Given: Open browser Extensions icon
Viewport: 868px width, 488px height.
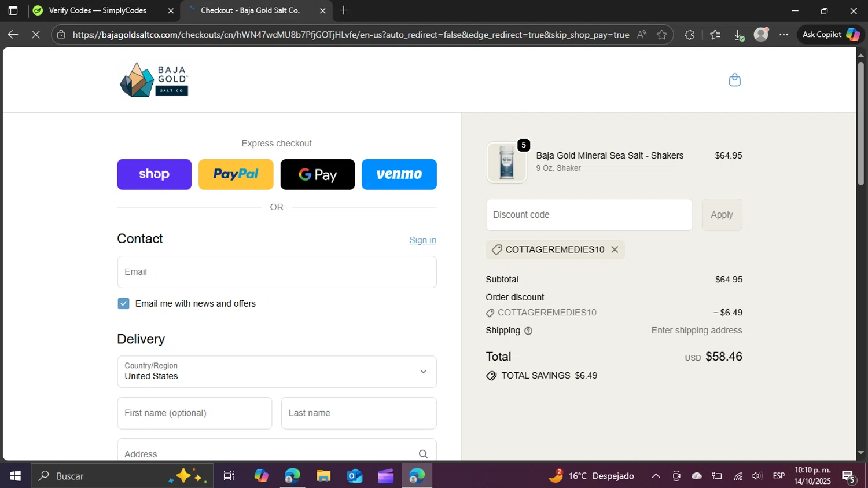Looking at the screenshot, I should 689,35.
